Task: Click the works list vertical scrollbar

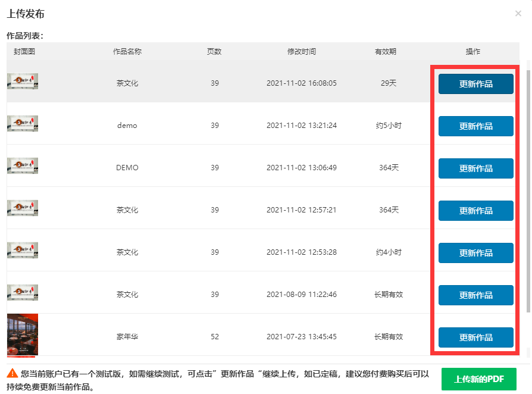Action: 527,190
